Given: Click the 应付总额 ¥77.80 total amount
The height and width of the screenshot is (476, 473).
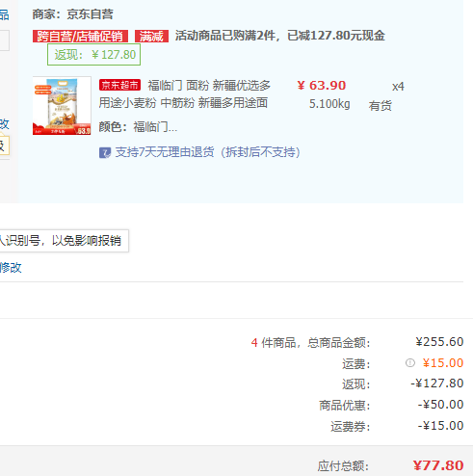Looking at the screenshot, I should (x=438, y=465).
